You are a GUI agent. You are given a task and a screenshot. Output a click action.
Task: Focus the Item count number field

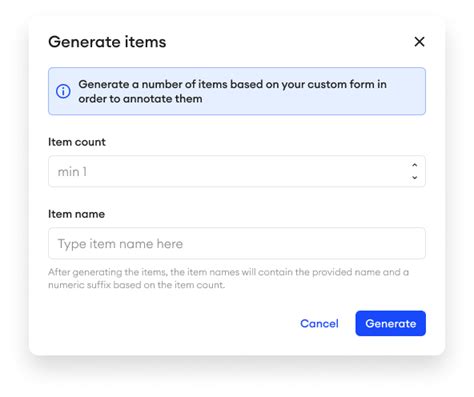pyautogui.click(x=237, y=171)
